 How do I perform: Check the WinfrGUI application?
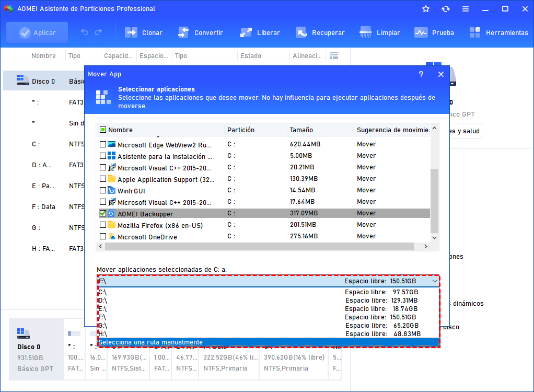click(103, 190)
